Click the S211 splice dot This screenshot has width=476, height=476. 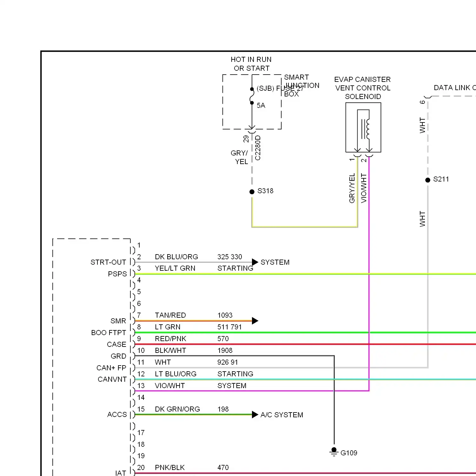point(428,180)
